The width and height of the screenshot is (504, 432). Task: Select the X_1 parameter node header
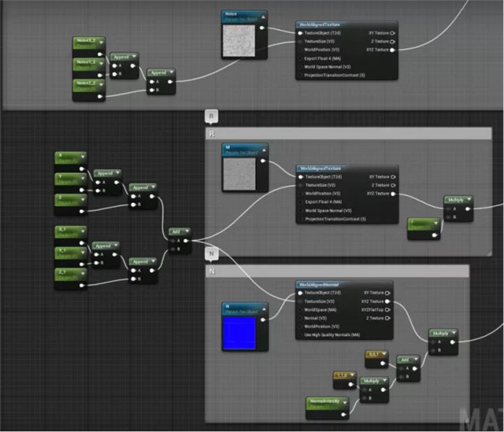(x=70, y=231)
